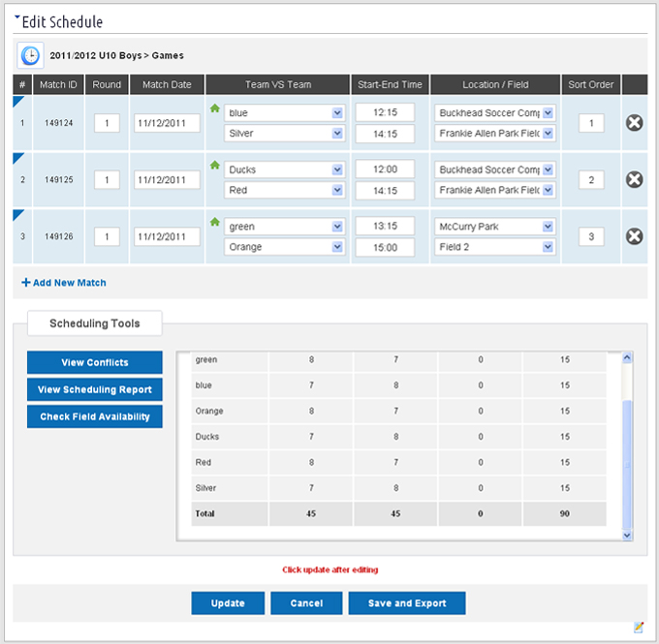Collapse the Edit Schedule section arrow
The width and height of the screenshot is (659, 644).
(x=17, y=17)
